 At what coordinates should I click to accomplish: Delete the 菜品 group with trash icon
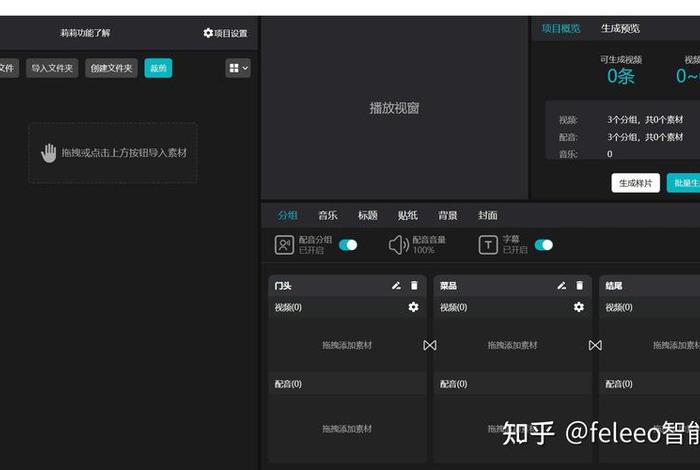click(579, 286)
